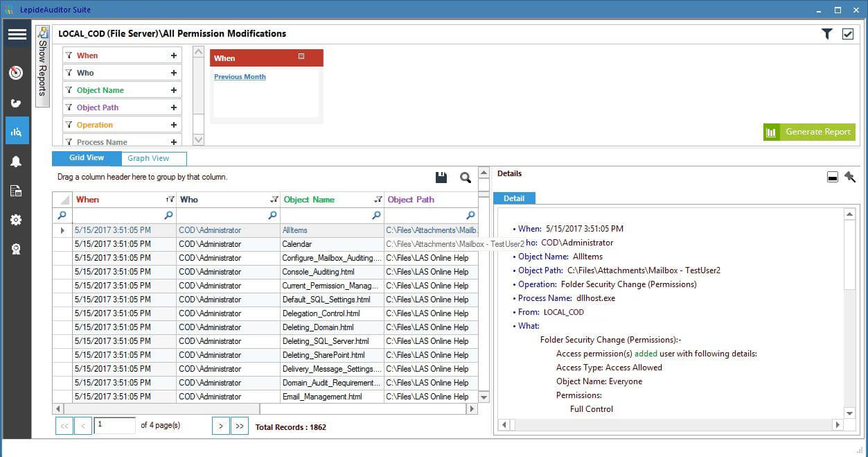Add the Object Path filter with plus icon
The width and height of the screenshot is (868, 457).
point(174,107)
